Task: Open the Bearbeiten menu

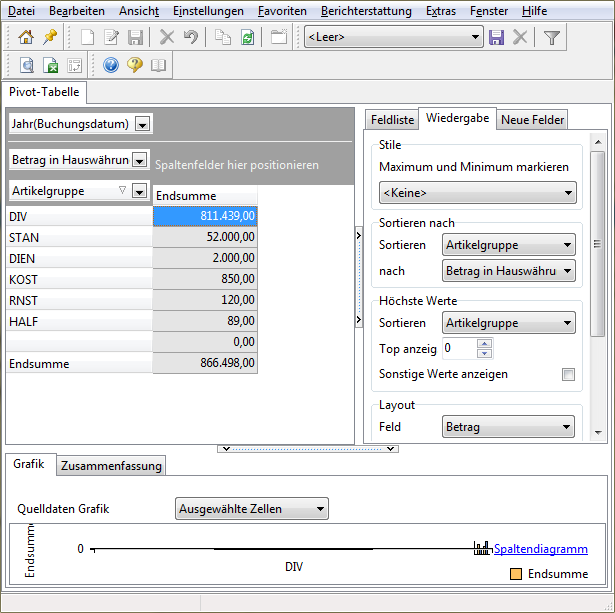Action: pos(77,11)
